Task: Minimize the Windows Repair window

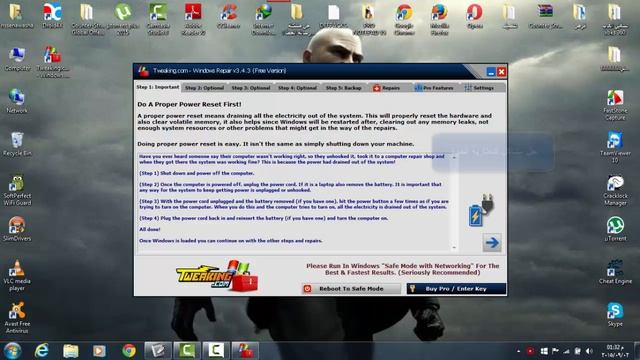Action: coord(491,72)
